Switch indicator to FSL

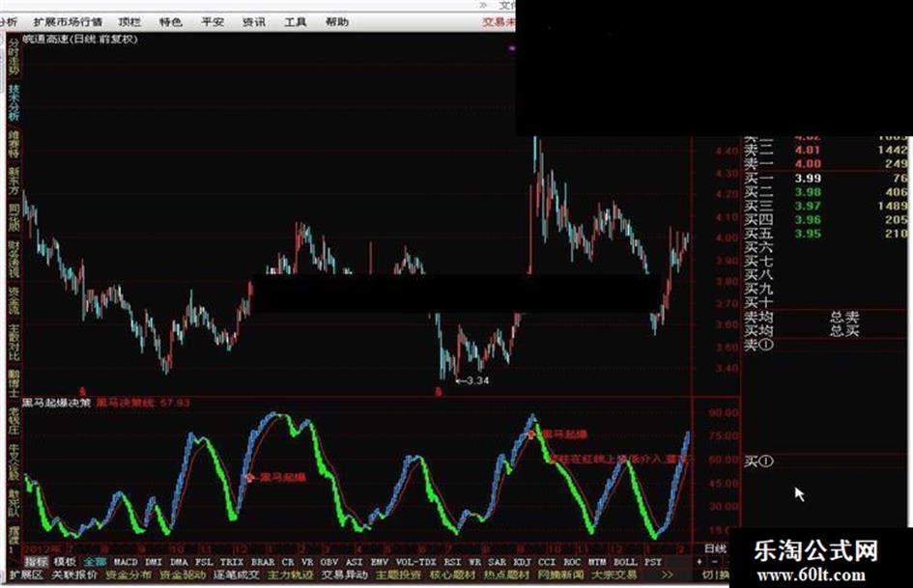tap(204, 562)
